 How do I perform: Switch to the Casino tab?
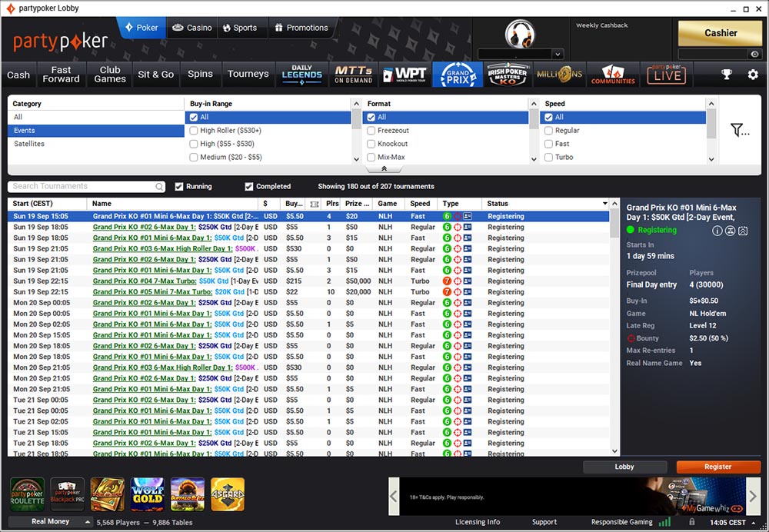pos(192,28)
